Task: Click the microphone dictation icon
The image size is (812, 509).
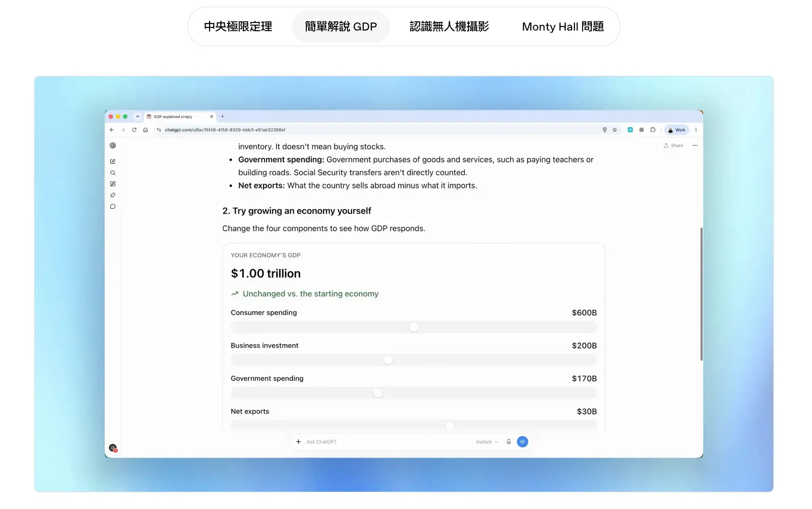Action: tap(509, 442)
